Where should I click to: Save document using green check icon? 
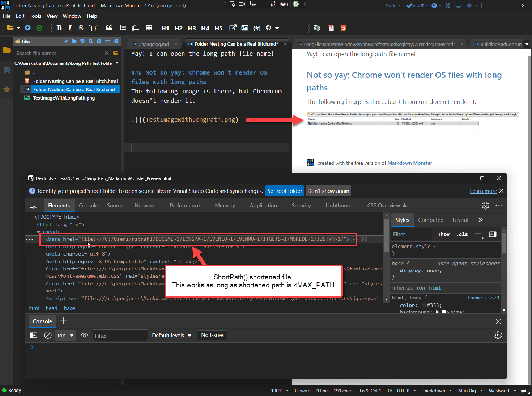coord(39,28)
